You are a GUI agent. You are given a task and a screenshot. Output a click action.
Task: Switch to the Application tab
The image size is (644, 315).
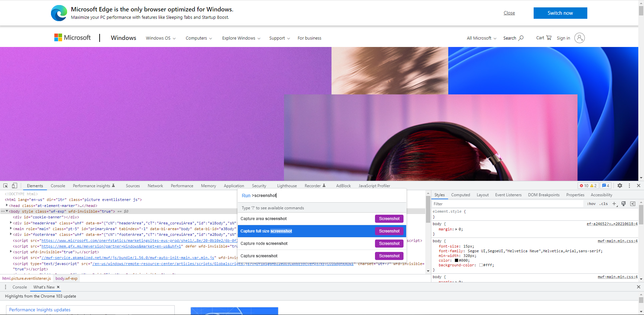coord(234,186)
